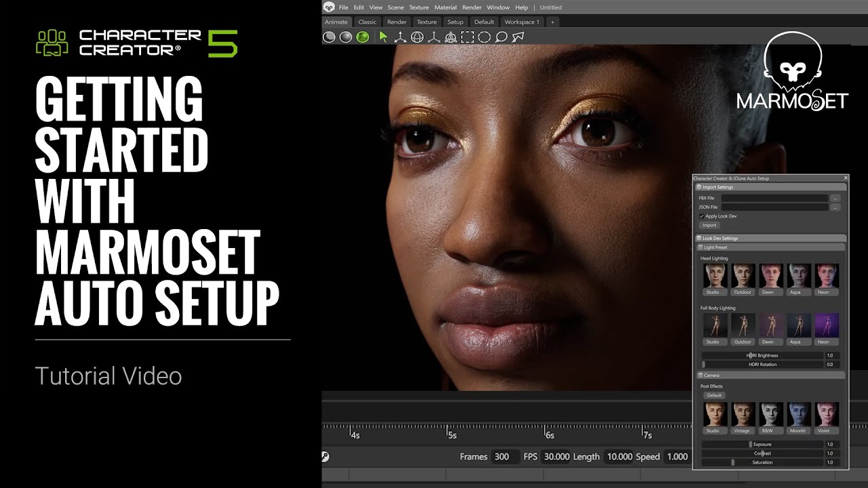Click the timeline icon left of Frames
The height and width of the screenshot is (488, 868).
(x=325, y=457)
